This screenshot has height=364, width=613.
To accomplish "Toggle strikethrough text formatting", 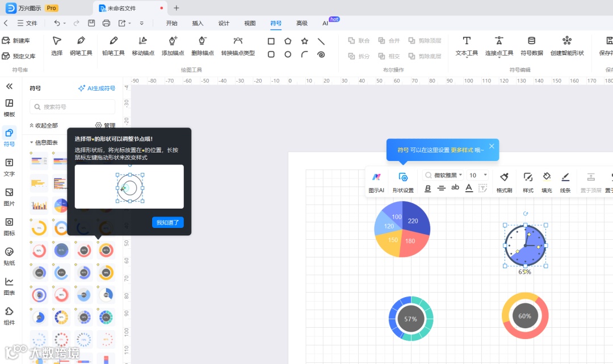I will point(442,188).
